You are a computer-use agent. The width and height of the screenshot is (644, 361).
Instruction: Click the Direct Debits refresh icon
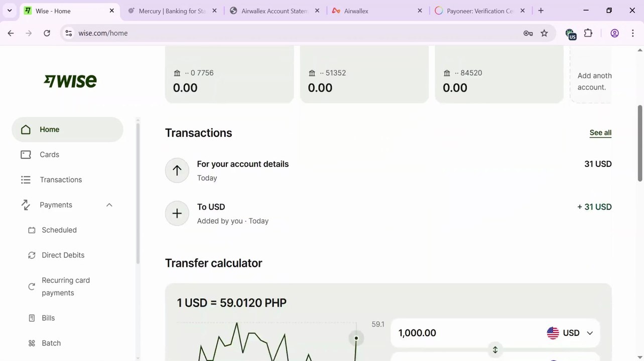point(32,255)
